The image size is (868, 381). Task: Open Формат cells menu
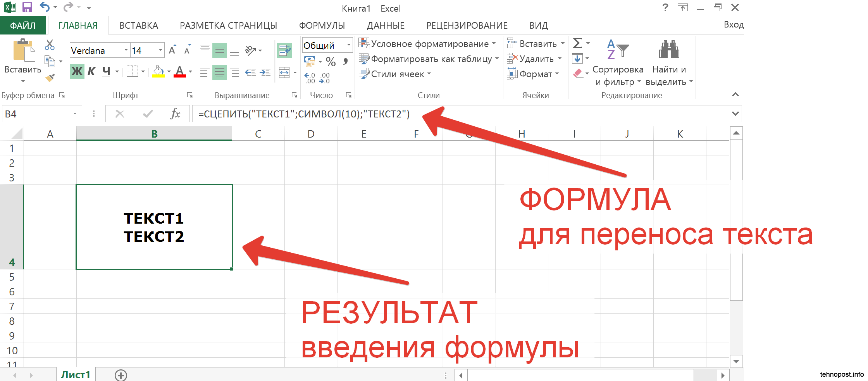533,74
